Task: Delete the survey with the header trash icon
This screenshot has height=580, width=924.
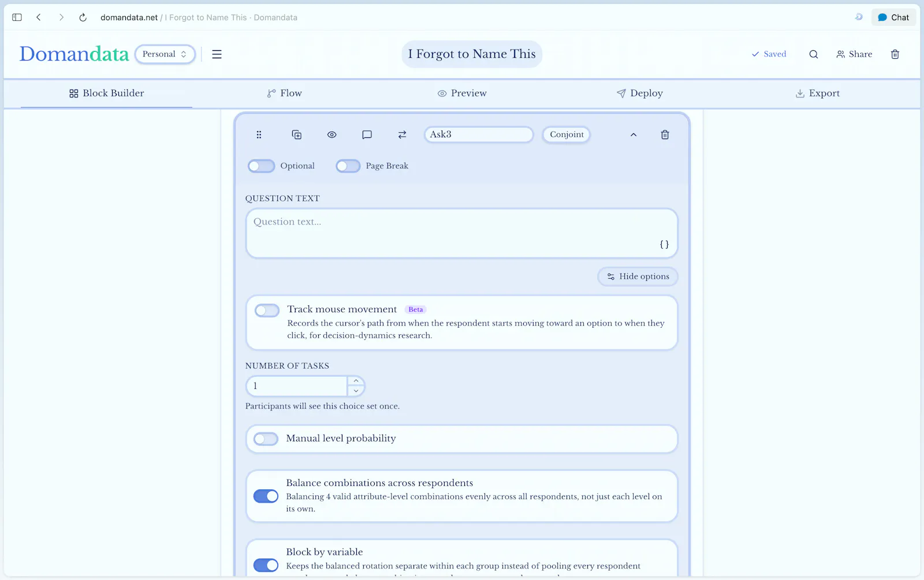Action: pos(895,54)
